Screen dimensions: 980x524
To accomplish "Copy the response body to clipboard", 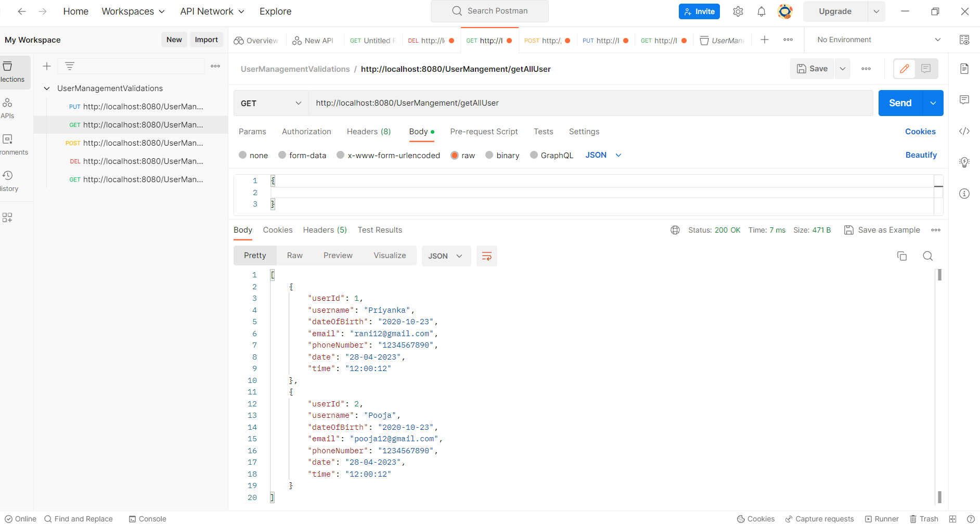I will [x=902, y=255].
